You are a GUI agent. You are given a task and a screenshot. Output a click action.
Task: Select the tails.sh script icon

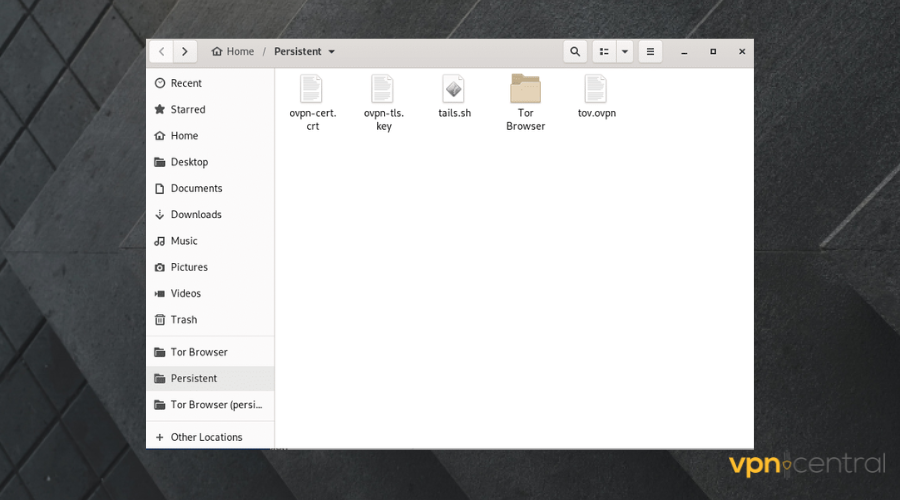(454, 89)
